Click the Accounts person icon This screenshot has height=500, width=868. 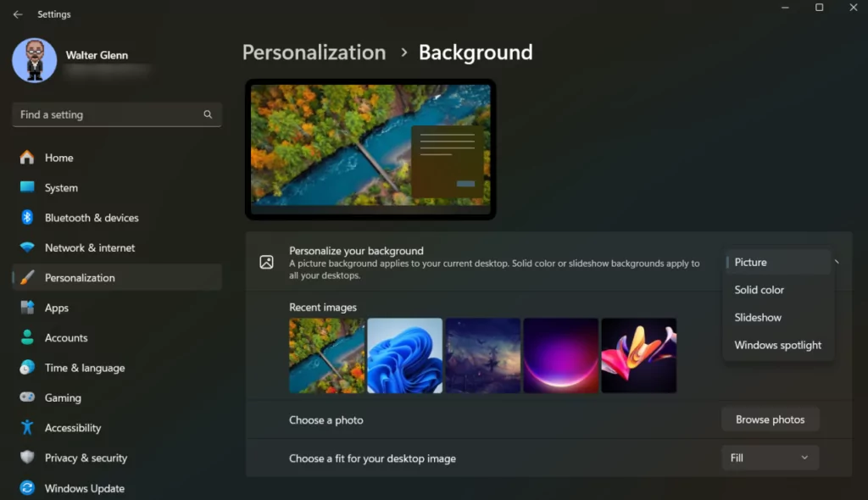pyautogui.click(x=26, y=337)
